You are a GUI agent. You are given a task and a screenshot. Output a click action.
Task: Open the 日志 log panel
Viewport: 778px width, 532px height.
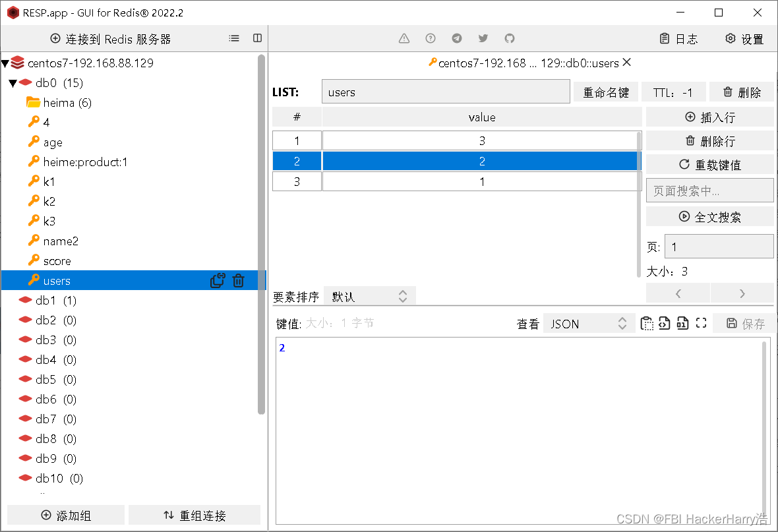pyautogui.click(x=680, y=38)
